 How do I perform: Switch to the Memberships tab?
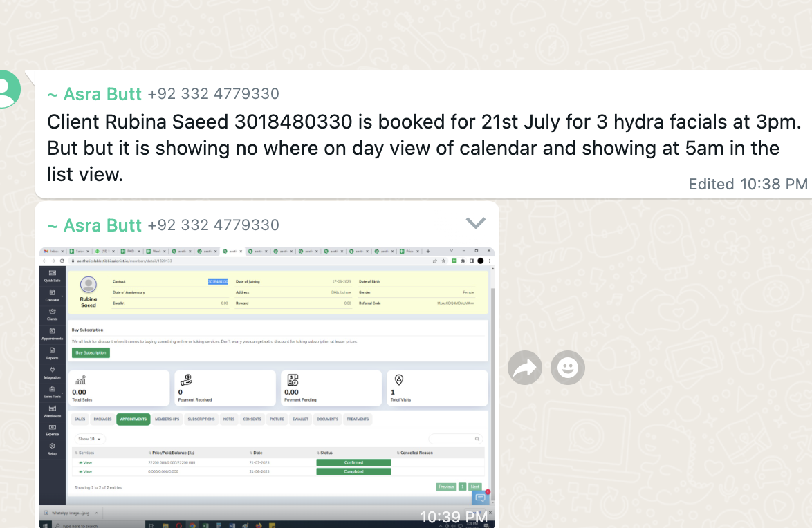167,419
